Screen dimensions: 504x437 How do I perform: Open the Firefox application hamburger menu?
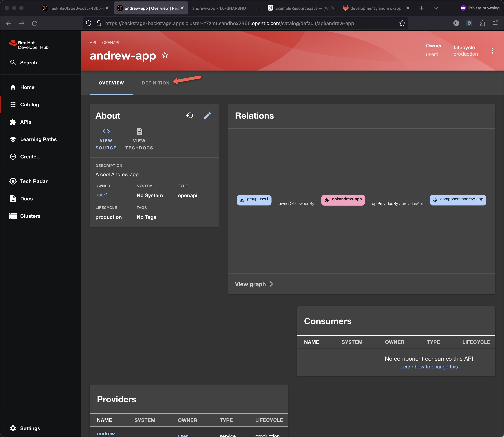click(495, 23)
